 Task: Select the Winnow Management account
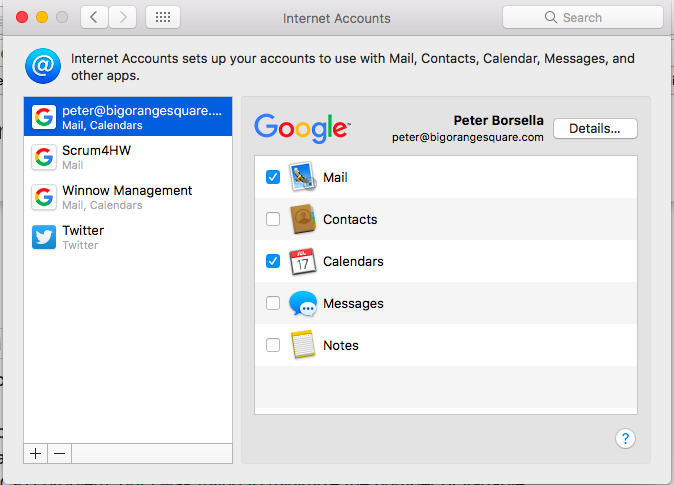pos(128,197)
